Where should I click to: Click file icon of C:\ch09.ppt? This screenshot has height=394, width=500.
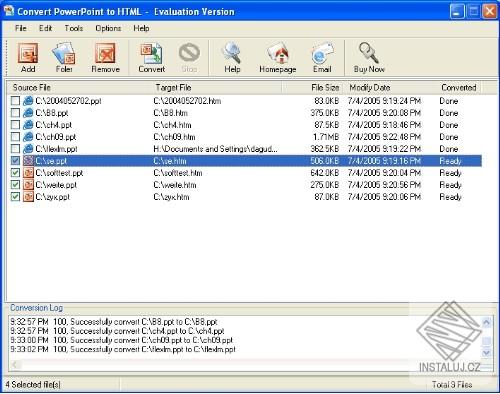[28, 137]
